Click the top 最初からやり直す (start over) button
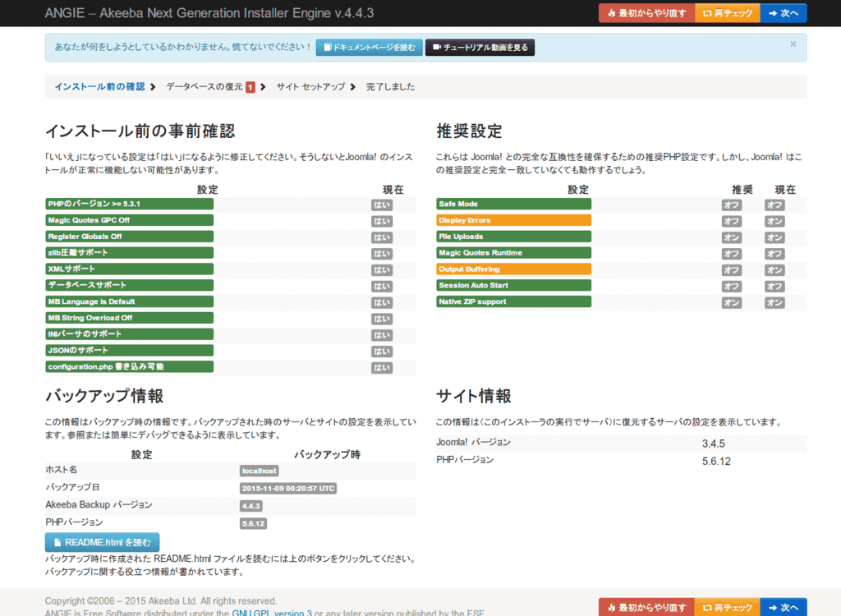This screenshot has width=841, height=616. [x=646, y=13]
